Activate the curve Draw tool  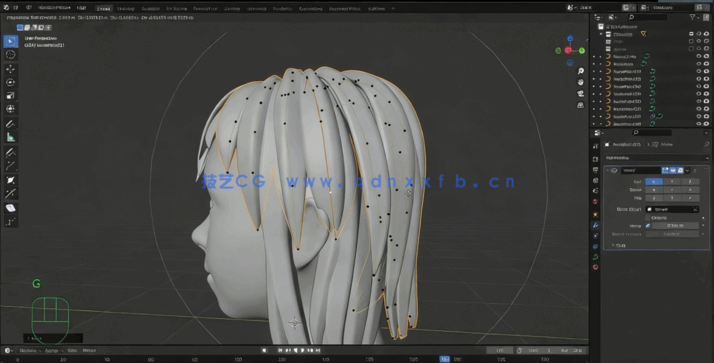coord(10,153)
